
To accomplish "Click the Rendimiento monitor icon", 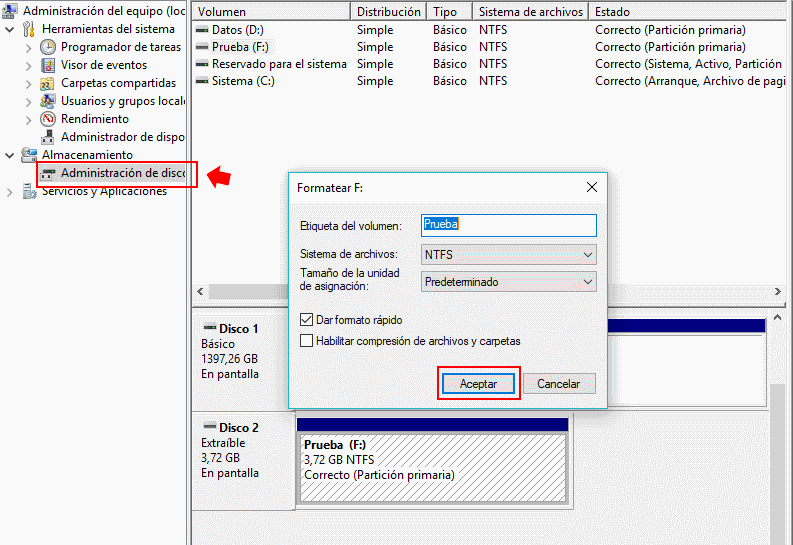I will pyautogui.click(x=48, y=119).
